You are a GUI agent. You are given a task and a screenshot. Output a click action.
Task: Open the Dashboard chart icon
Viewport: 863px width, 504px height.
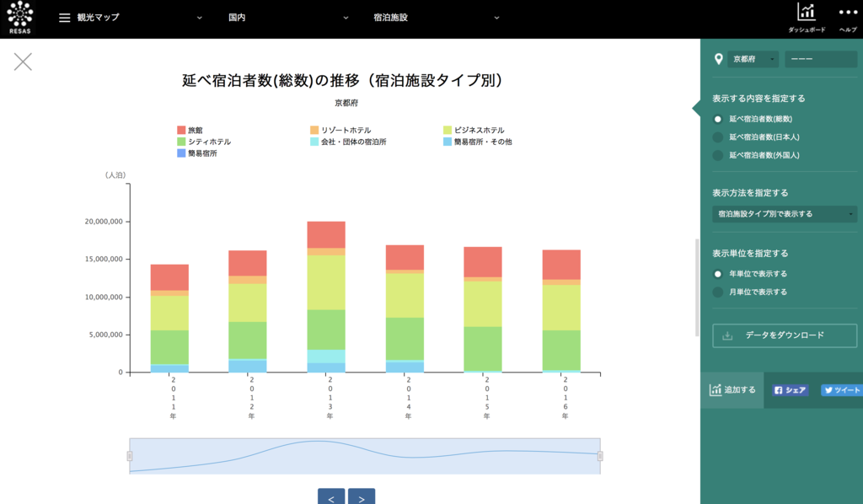[x=807, y=12]
